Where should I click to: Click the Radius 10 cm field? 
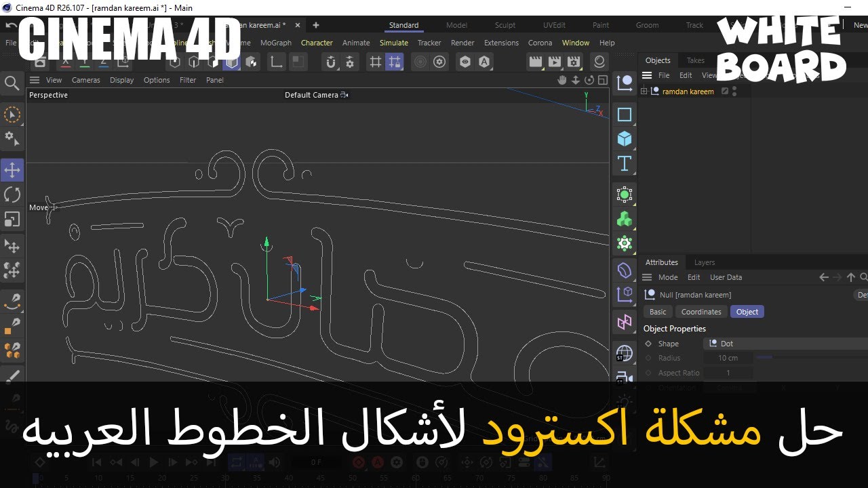[x=728, y=358]
